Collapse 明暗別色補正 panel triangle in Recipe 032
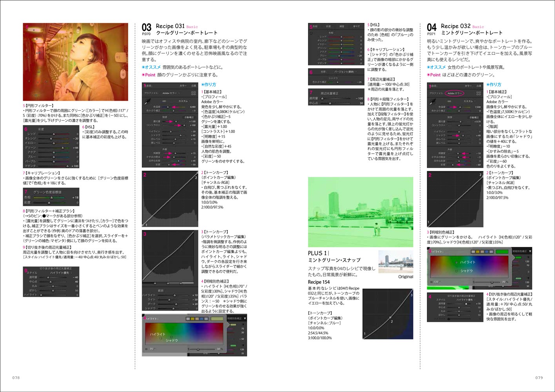555x392 pixels. tap(530, 251)
